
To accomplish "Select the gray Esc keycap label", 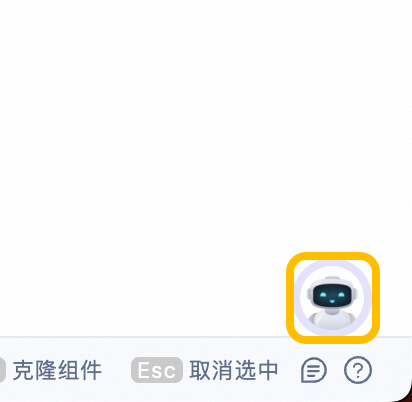I will pos(157,370).
